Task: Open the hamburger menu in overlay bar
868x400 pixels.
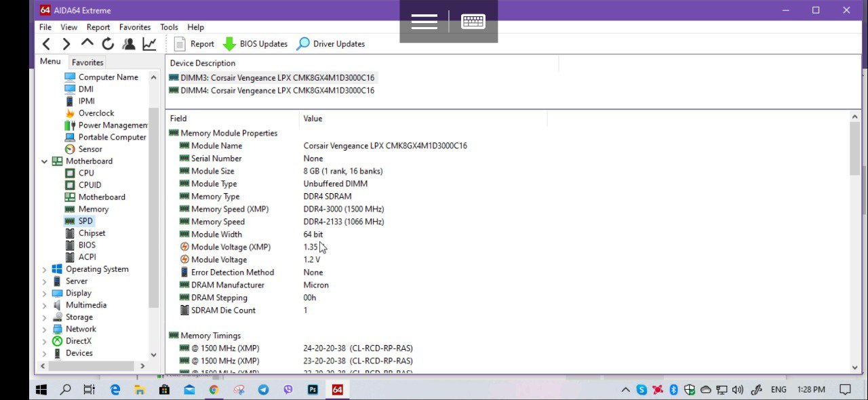Action: tap(424, 22)
